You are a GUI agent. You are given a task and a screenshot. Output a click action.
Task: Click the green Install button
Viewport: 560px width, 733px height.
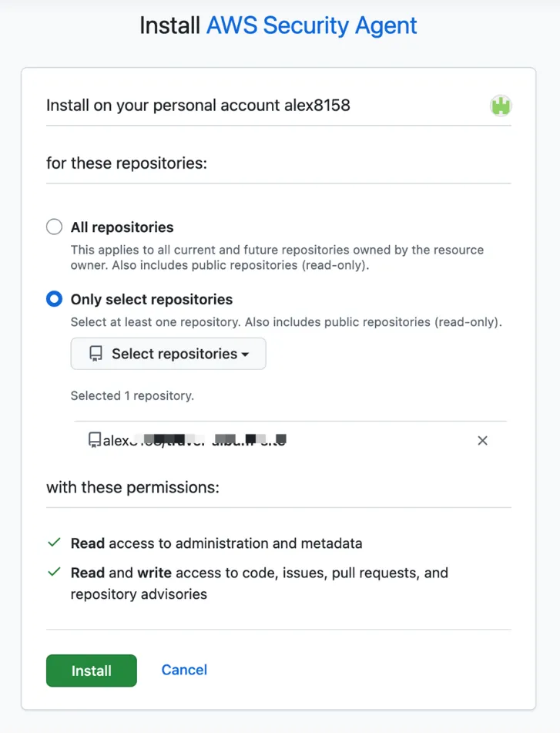coord(92,671)
